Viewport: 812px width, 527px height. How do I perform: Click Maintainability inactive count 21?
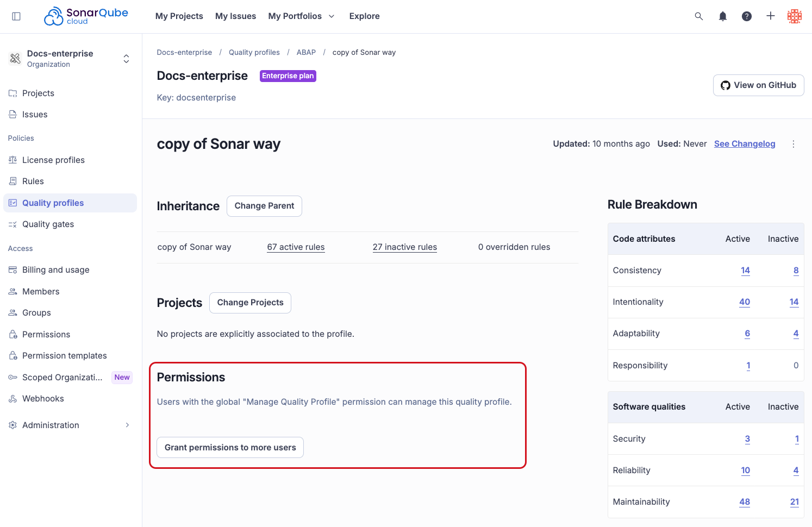[x=795, y=502]
